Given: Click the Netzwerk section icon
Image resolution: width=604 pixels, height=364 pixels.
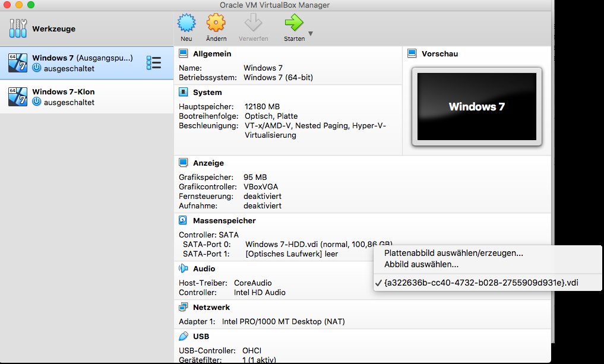Looking at the screenshot, I should [x=184, y=307].
